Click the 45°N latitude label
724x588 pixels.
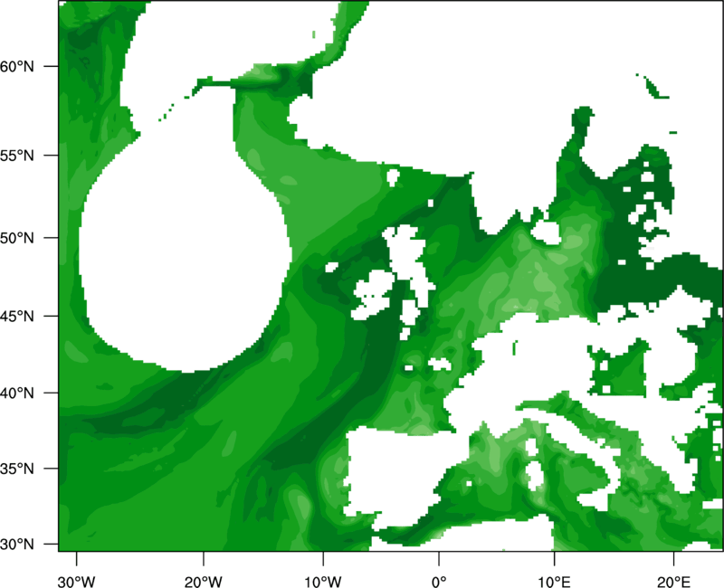coord(17,316)
